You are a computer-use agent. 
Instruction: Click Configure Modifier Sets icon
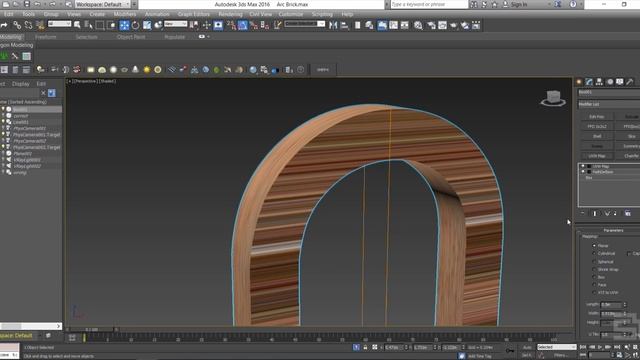(x=628, y=213)
